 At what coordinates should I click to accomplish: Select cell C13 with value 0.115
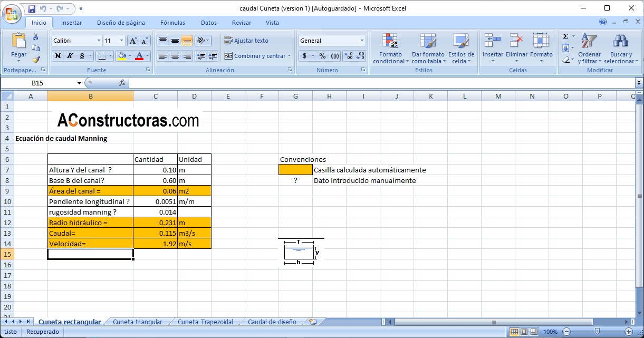click(x=156, y=233)
